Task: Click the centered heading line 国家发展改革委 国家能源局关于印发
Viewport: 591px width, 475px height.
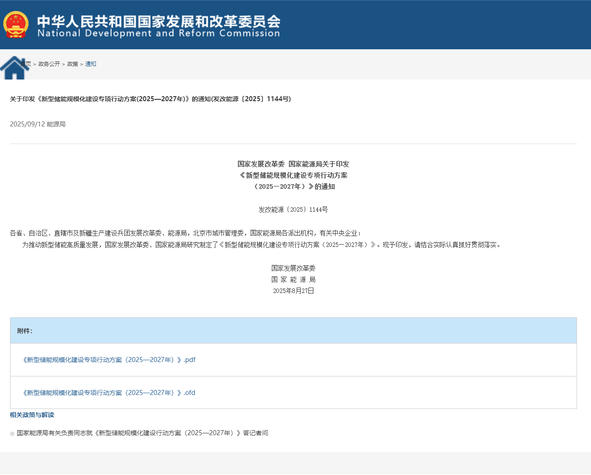Action: tap(293, 164)
